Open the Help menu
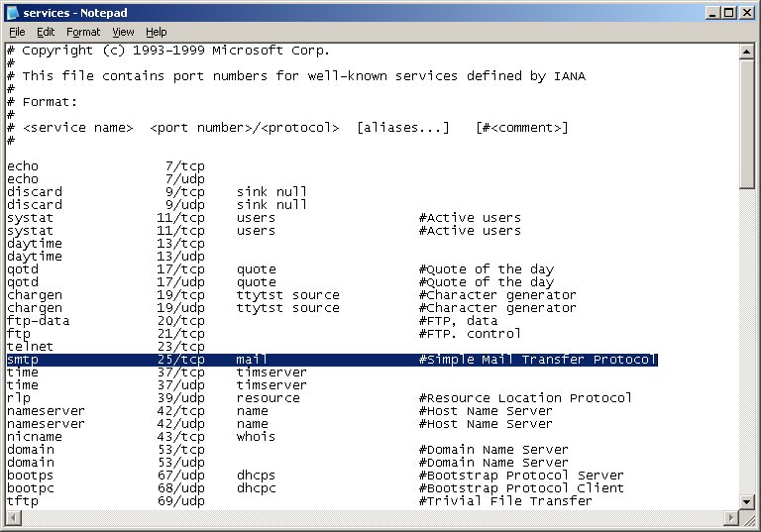 tap(157, 32)
